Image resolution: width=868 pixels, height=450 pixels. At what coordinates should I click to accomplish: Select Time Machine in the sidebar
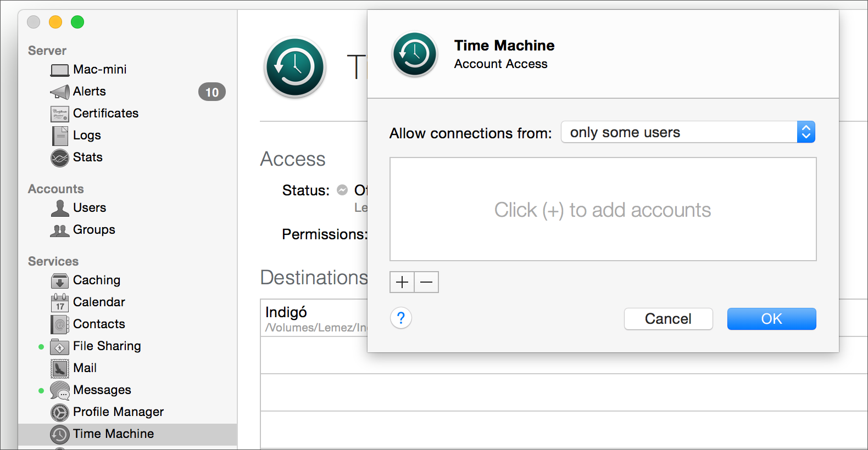point(127,434)
